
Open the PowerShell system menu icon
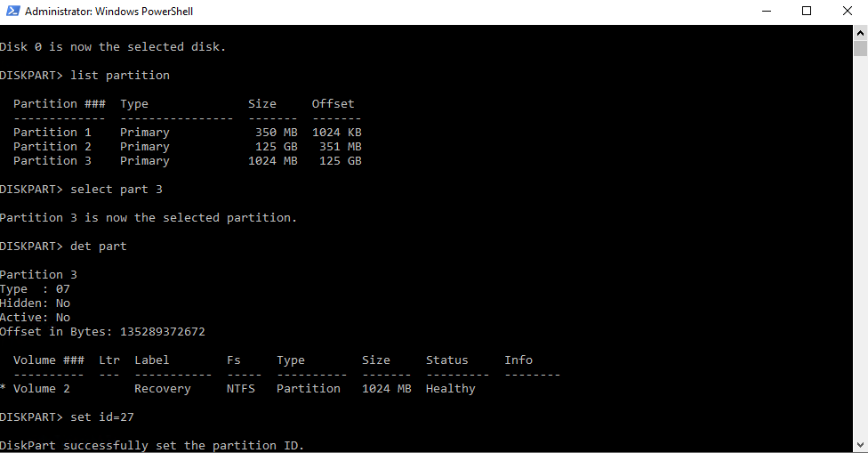coord(12,11)
